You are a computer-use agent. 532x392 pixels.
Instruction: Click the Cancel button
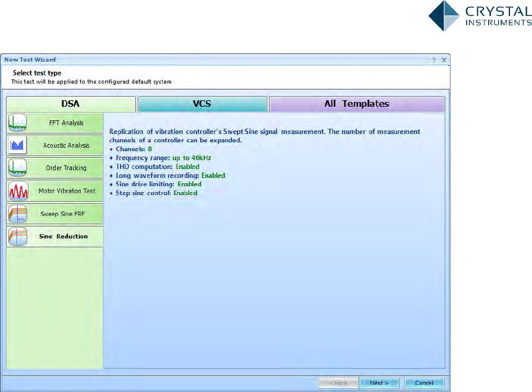pyautogui.click(x=424, y=383)
